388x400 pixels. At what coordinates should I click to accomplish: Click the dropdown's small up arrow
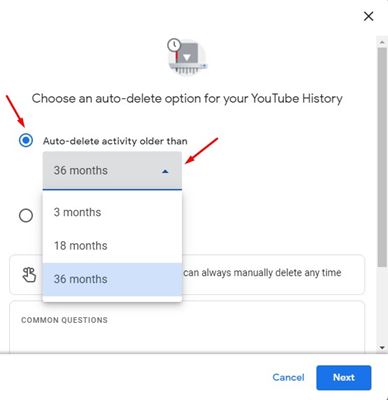165,171
